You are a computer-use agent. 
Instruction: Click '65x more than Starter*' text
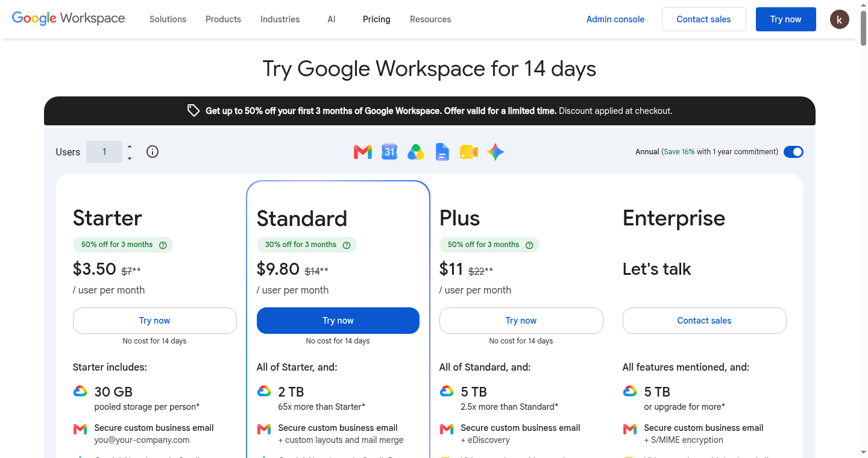pyautogui.click(x=322, y=407)
